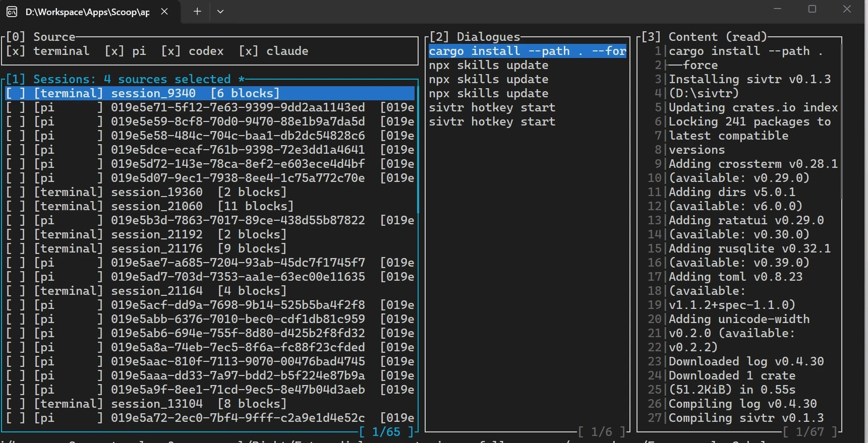The image size is (868, 443).
Task: Check the box for session_21164
Action: (x=15, y=291)
